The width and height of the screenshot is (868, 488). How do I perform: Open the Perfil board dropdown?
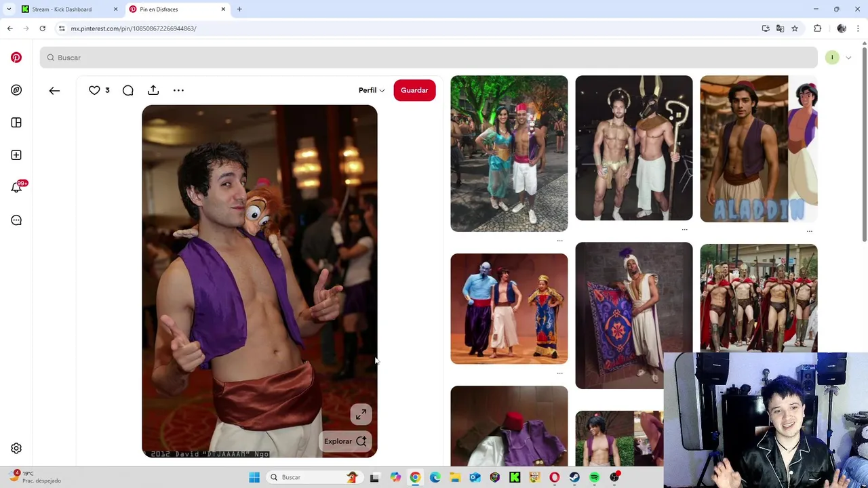tap(372, 90)
